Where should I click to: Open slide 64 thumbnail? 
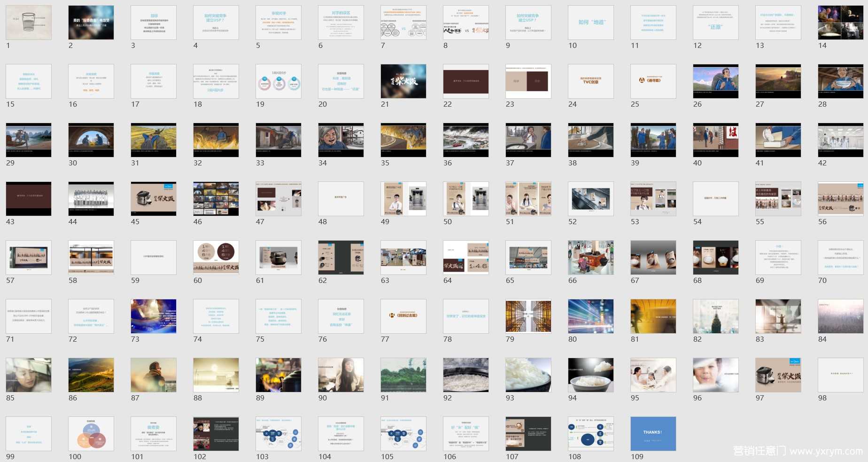(466, 258)
